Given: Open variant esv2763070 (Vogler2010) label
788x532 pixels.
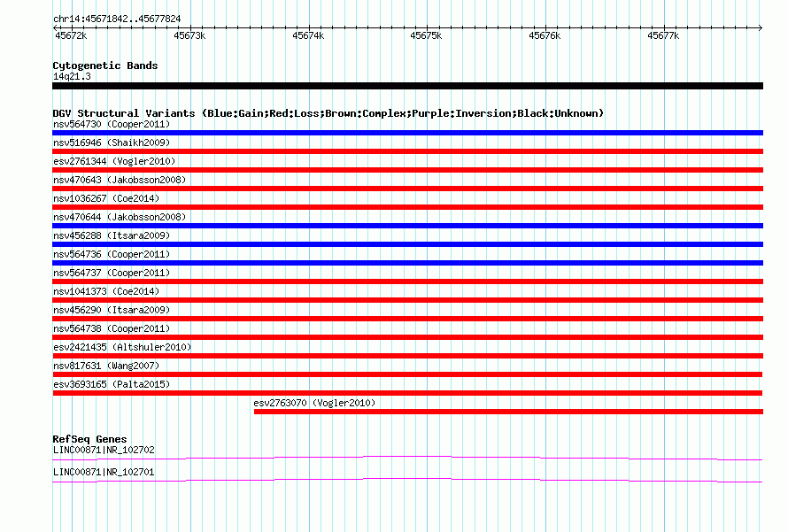Looking at the screenshot, I should (314, 403).
